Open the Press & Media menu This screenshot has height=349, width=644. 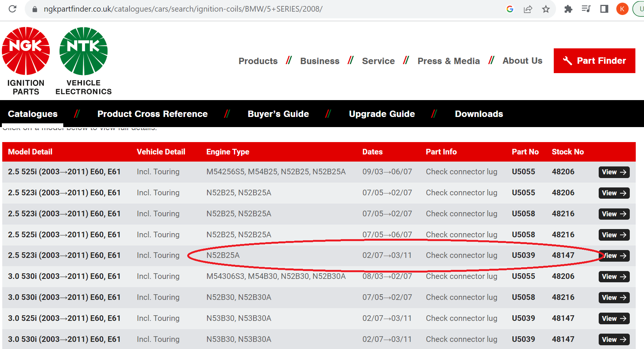(449, 61)
